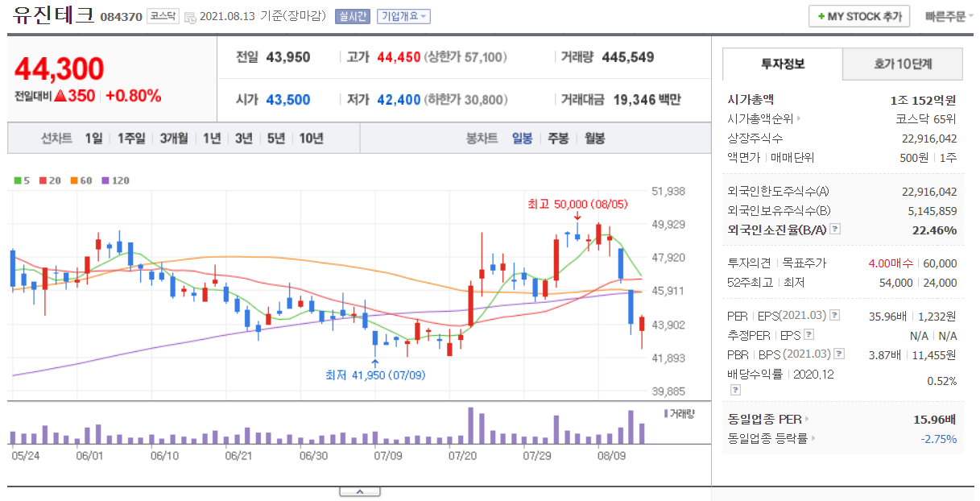
Task: Click the green 5-day moving average legend
Action: tap(22, 180)
